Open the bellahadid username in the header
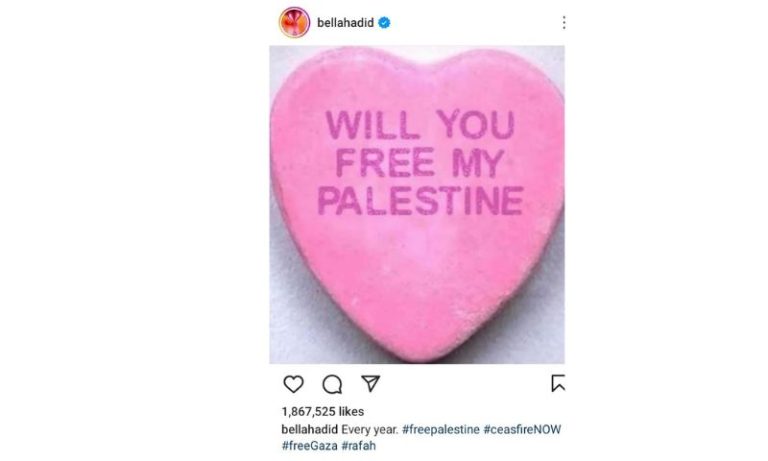768x461 pixels. [x=345, y=23]
